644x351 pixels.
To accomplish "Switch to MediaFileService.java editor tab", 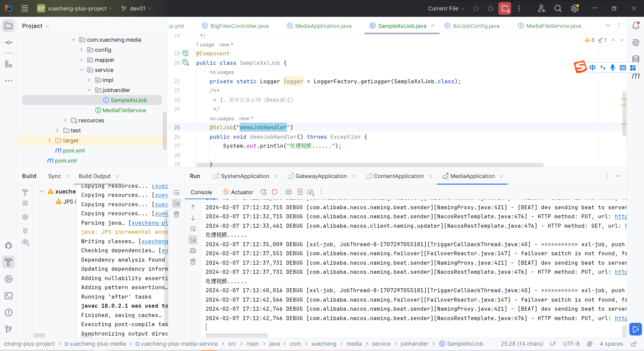I will [x=549, y=26].
